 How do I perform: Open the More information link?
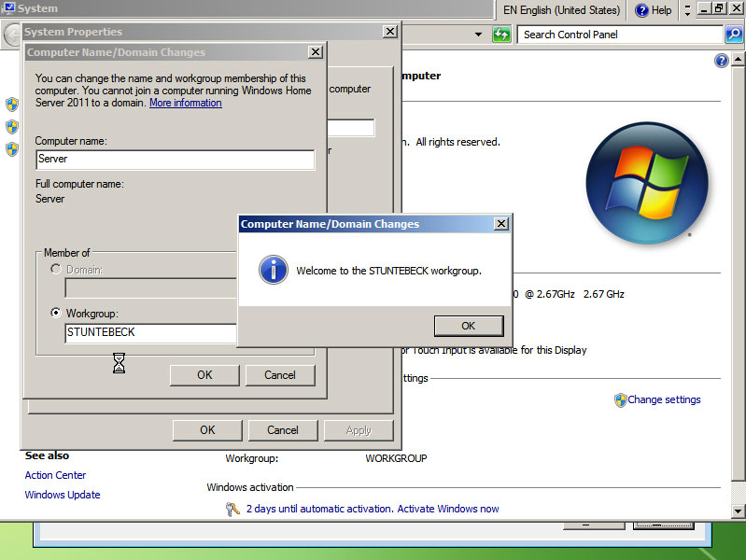(185, 103)
